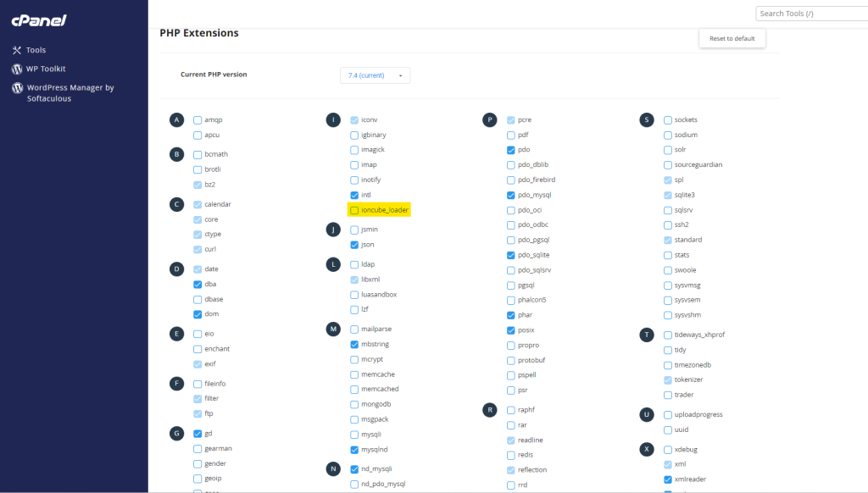Image resolution: width=868 pixels, height=493 pixels.
Task: Open WP Toolkit in sidebar
Action: click(x=45, y=69)
